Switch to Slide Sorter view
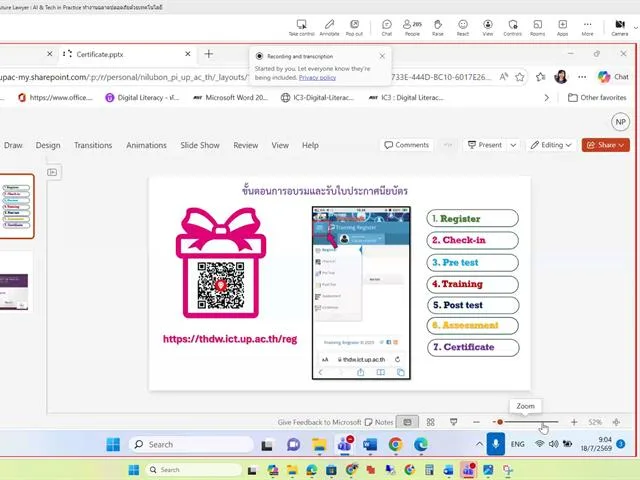640x480 pixels. click(x=430, y=422)
